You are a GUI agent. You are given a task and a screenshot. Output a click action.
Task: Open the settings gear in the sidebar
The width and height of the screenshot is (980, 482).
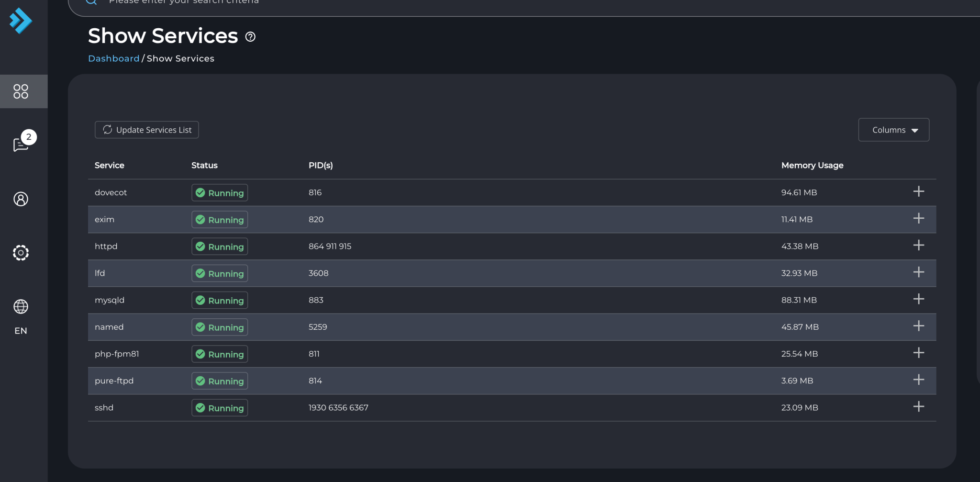click(x=21, y=253)
